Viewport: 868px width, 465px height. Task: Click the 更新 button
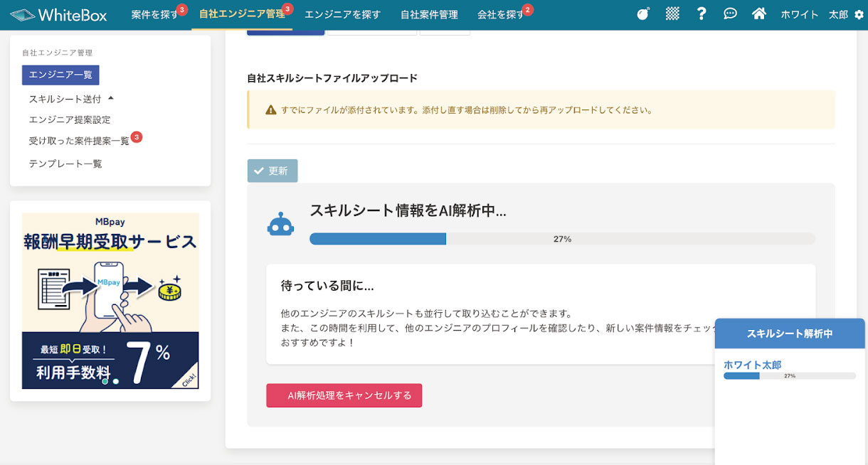(272, 171)
